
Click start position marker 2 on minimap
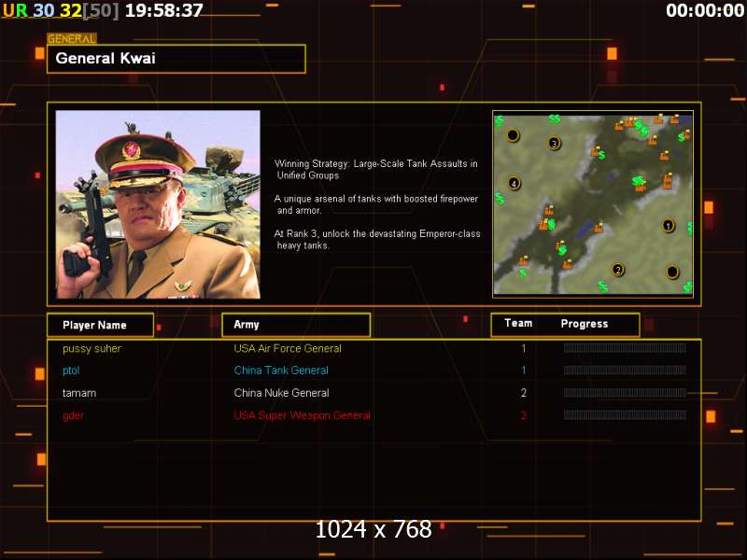(x=618, y=270)
